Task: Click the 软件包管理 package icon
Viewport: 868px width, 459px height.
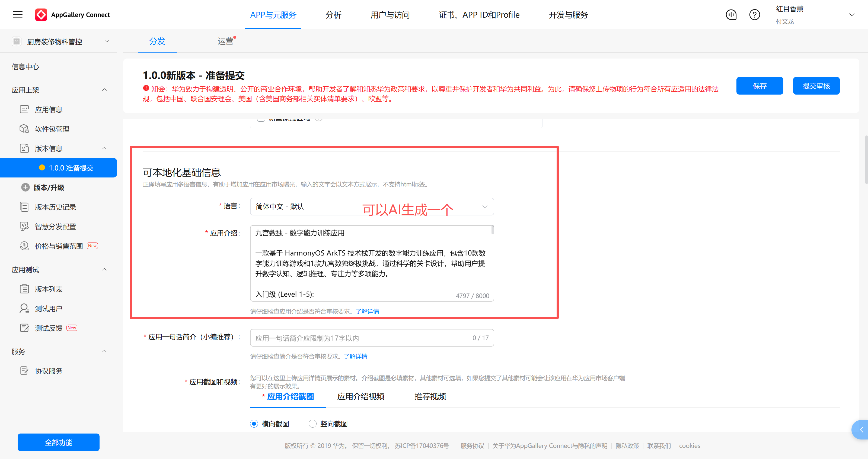Action: pos(24,129)
